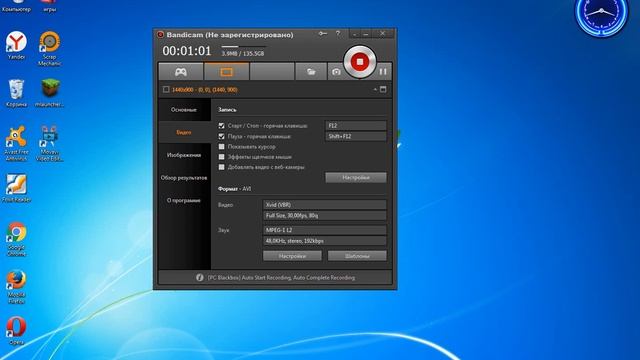Click the 1440x900 capture area text
Screen dimensions: 640x360
click(204, 89)
